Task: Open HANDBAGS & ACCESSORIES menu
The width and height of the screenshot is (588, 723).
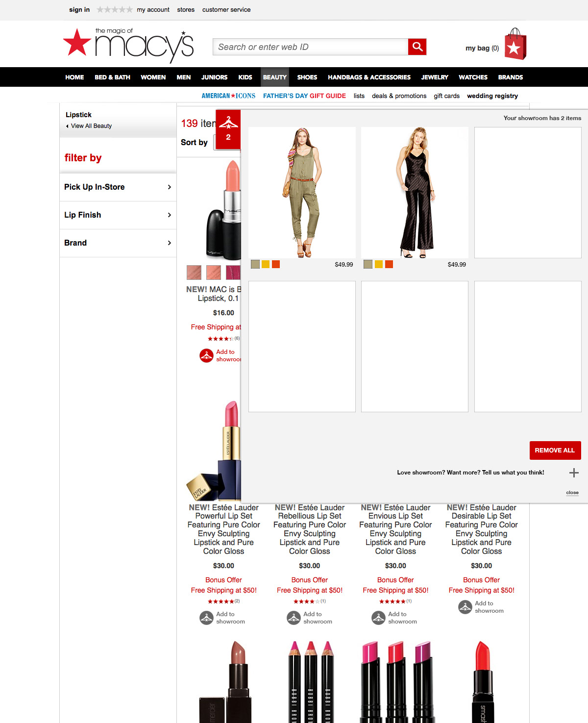Action: tap(369, 77)
